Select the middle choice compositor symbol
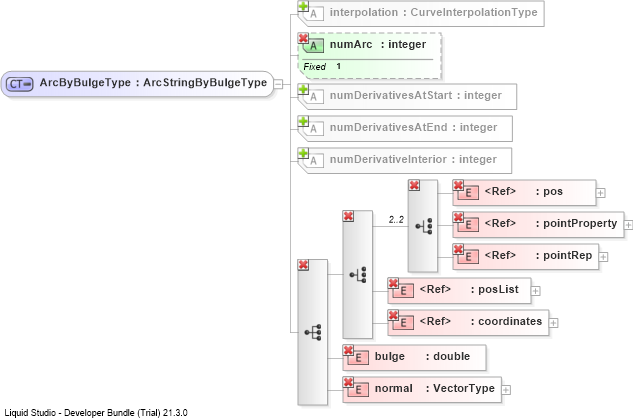633x418 pixels. pos(358,275)
